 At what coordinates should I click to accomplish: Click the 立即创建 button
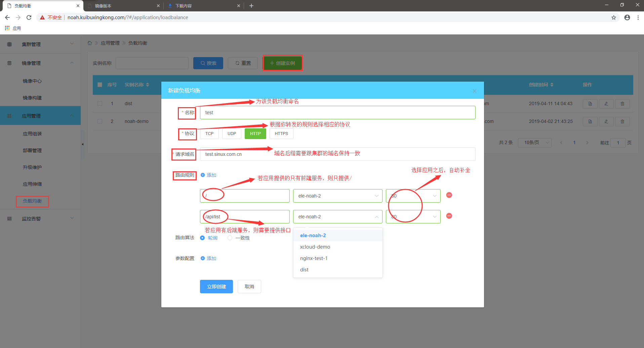[x=216, y=287]
